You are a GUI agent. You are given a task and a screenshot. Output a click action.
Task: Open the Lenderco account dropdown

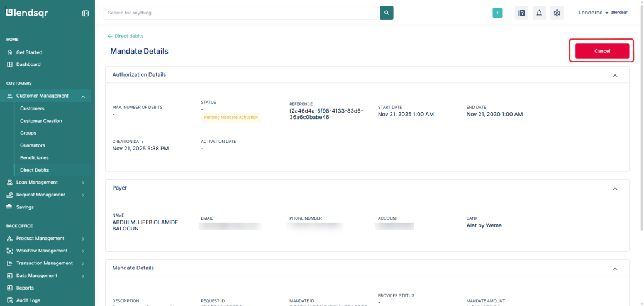click(593, 13)
